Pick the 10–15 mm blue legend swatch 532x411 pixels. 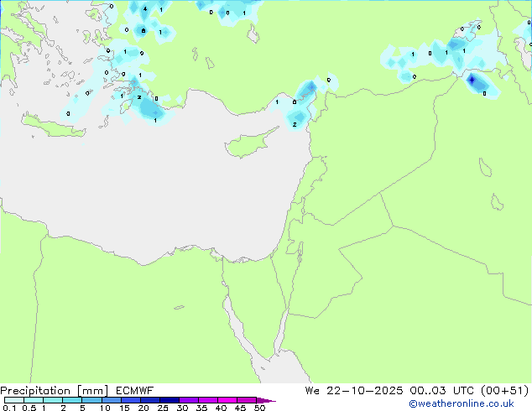(111, 400)
